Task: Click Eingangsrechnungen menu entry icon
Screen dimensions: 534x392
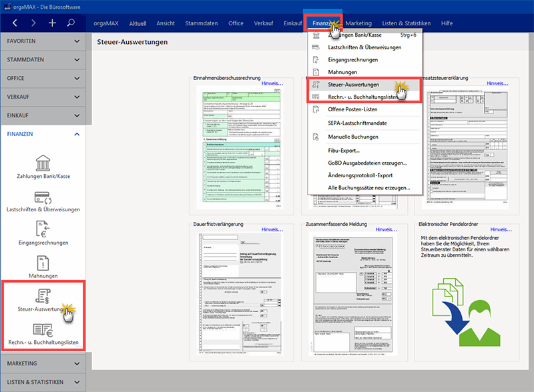Action: tap(316, 59)
